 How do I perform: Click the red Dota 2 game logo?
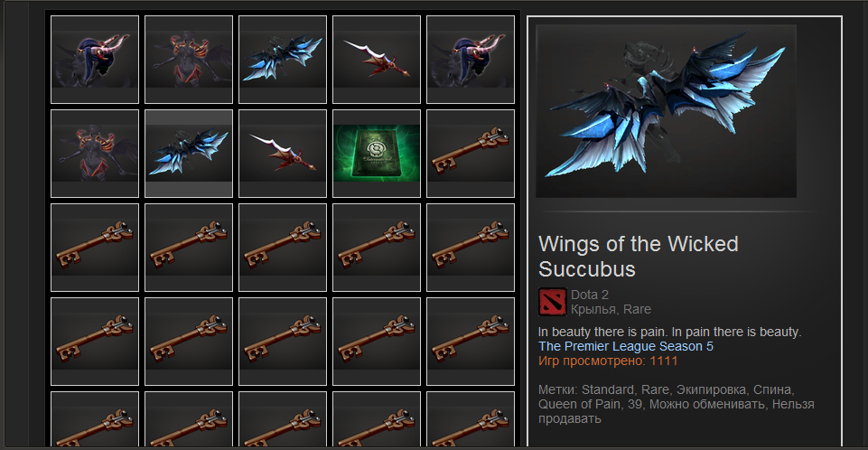[x=553, y=302]
